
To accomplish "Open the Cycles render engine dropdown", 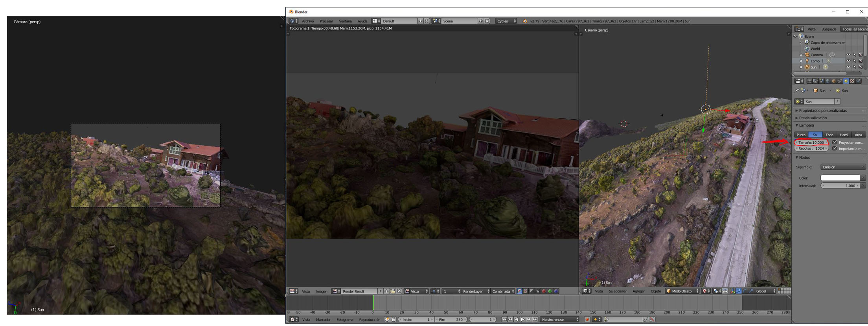I will pos(506,21).
